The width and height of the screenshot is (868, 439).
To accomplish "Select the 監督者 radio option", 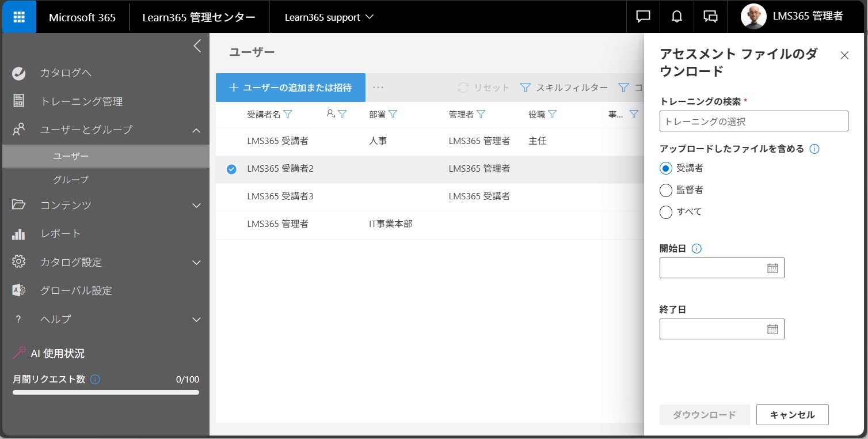I will pos(666,190).
